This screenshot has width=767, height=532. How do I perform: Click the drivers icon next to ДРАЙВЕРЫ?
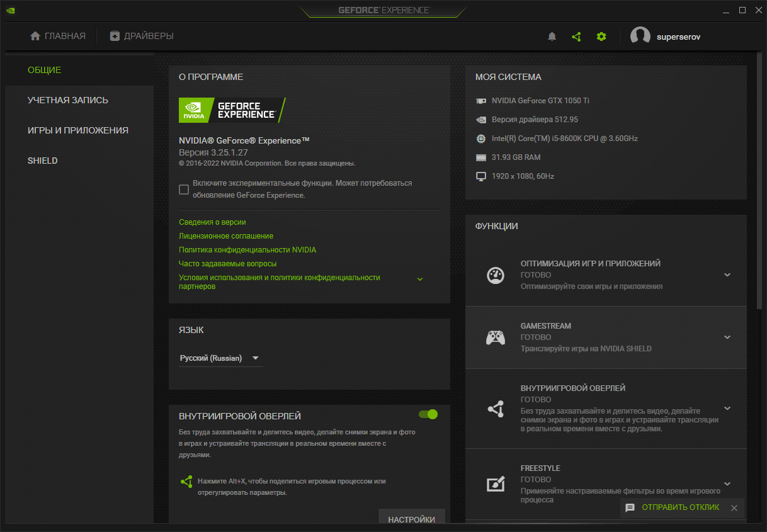tap(115, 36)
